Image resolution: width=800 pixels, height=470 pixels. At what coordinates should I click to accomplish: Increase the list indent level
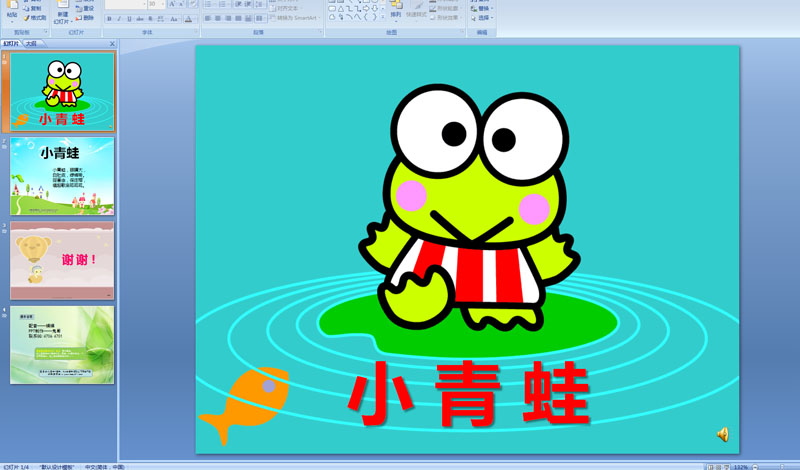point(248,4)
